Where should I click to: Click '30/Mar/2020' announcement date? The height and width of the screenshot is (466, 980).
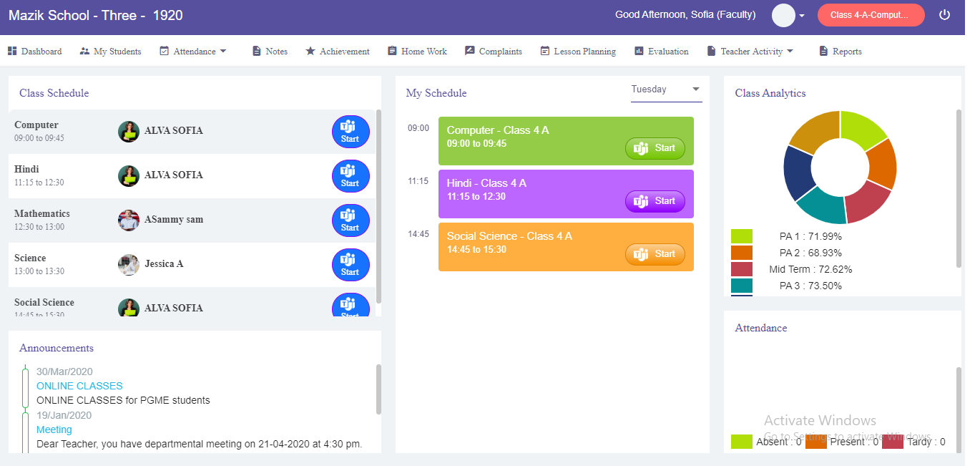coord(64,372)
